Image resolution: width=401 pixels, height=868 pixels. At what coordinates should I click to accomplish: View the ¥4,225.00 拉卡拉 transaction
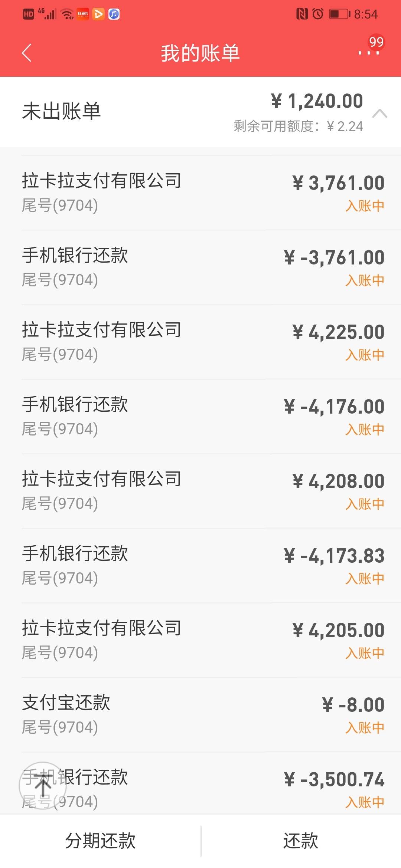(x=200, y=342)
